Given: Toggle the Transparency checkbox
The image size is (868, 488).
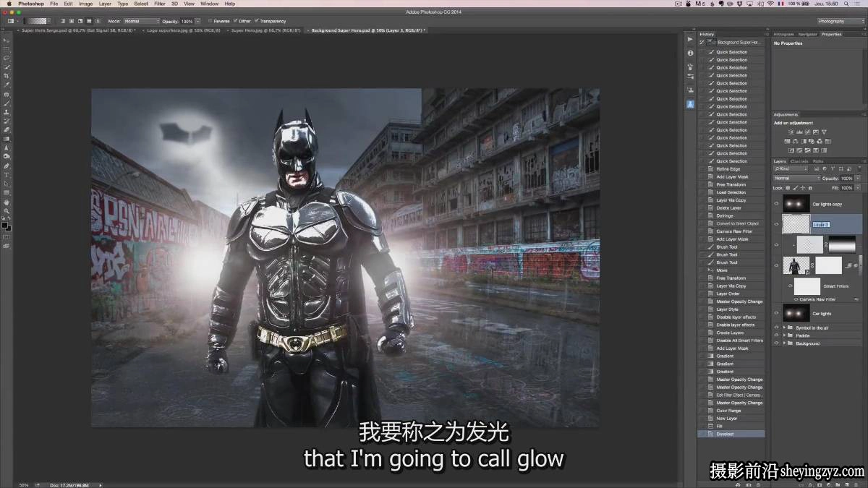Looking at the screenshot, I should 257,22.
